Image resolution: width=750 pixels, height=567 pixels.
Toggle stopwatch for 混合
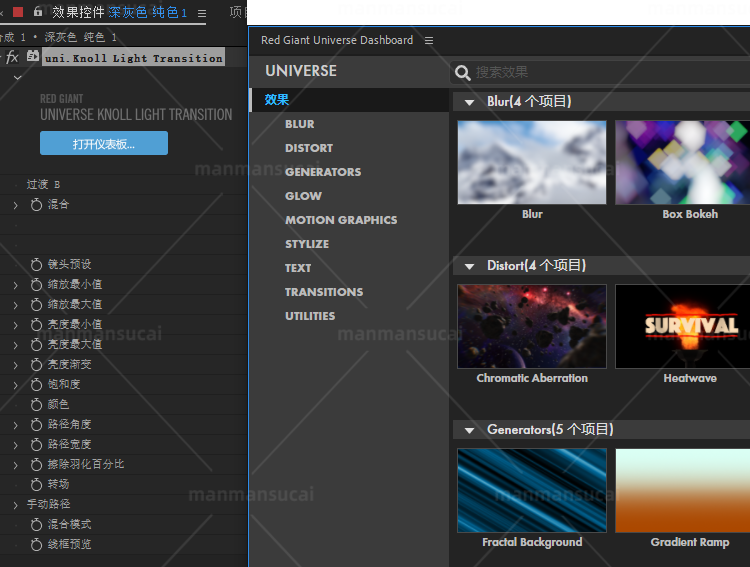click(x=36, y=205)
